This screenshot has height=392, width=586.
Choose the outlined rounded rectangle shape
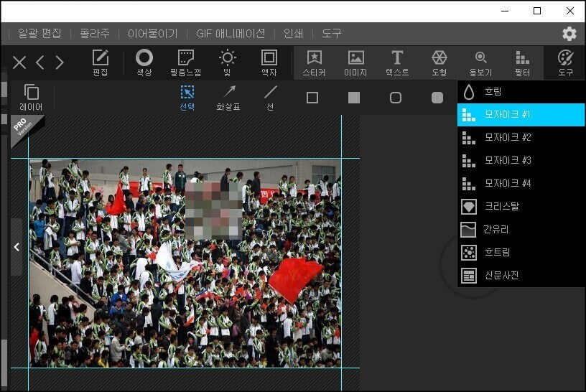point(396,98)
